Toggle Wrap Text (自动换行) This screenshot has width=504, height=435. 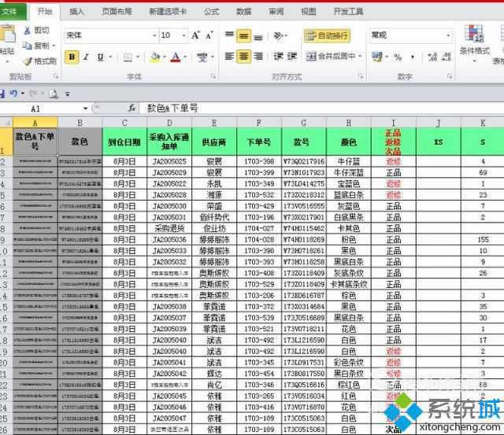point(327,35)
